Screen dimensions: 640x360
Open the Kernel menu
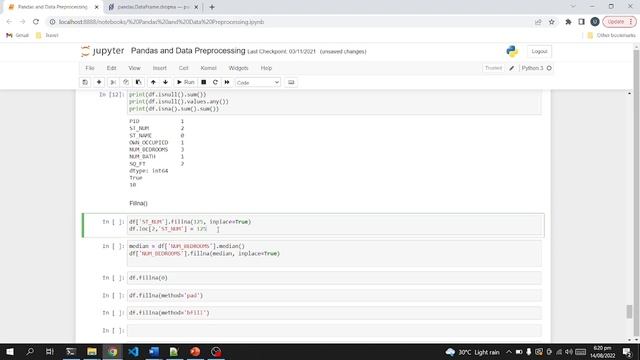208,68
